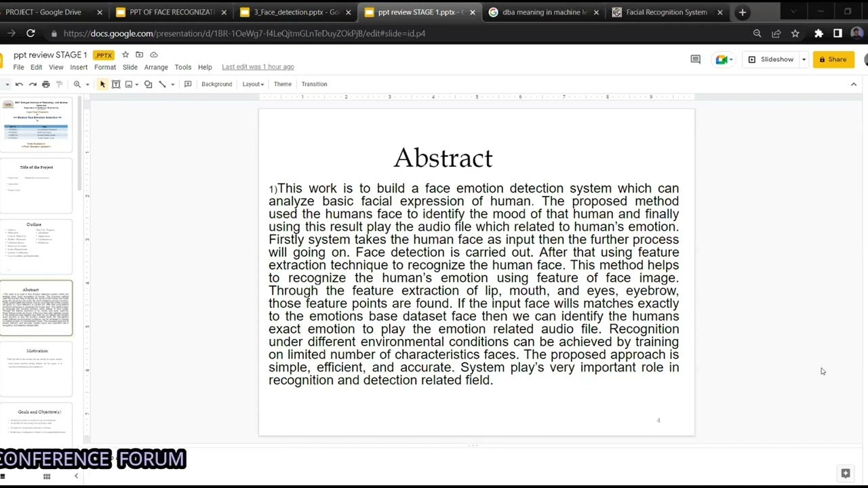Open the Edit menu
This screenshot has width=868, height=488.
tap(36, 67)
